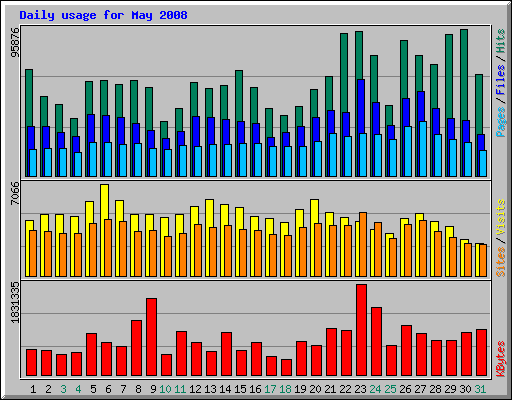
Task: Click day label 16 on x-axis
Action: [x=255, y=389]
